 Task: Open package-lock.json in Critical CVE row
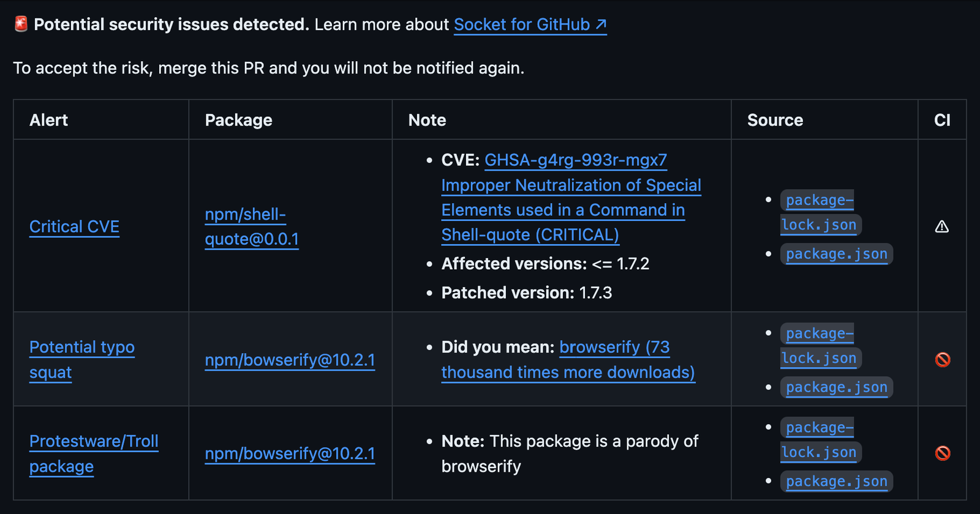(820, 212)
